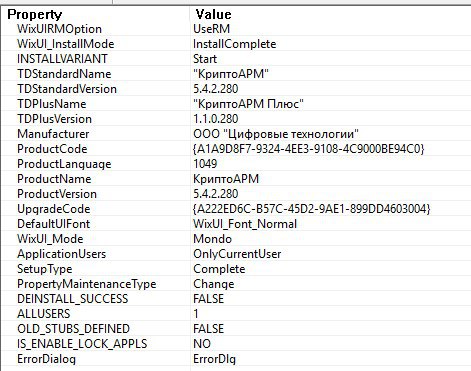Select the ALLUSERS property
Screen dimensions: 471x371
point(44,314)
